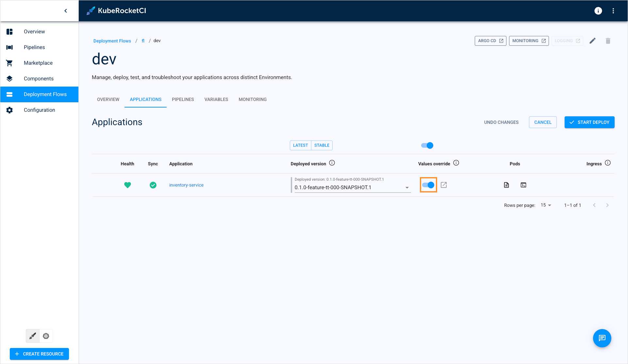Toggle the Values override switch for inventory-service

coord(428,185)
